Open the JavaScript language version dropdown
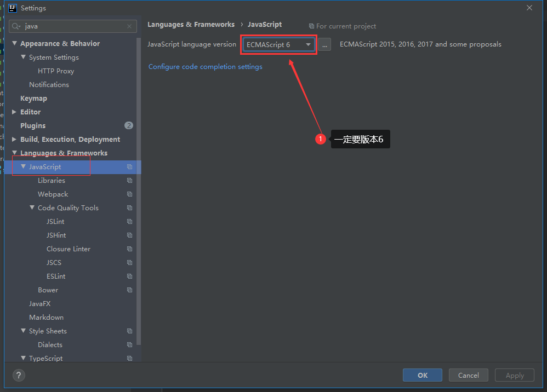This screenshot has height=392, width=547. 278,44
